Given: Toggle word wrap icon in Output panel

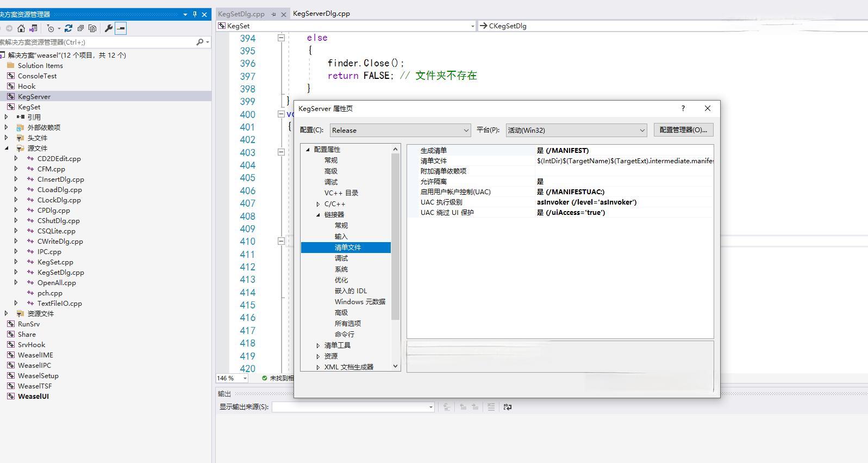Looking at the screenshot, I should point(508,407).
